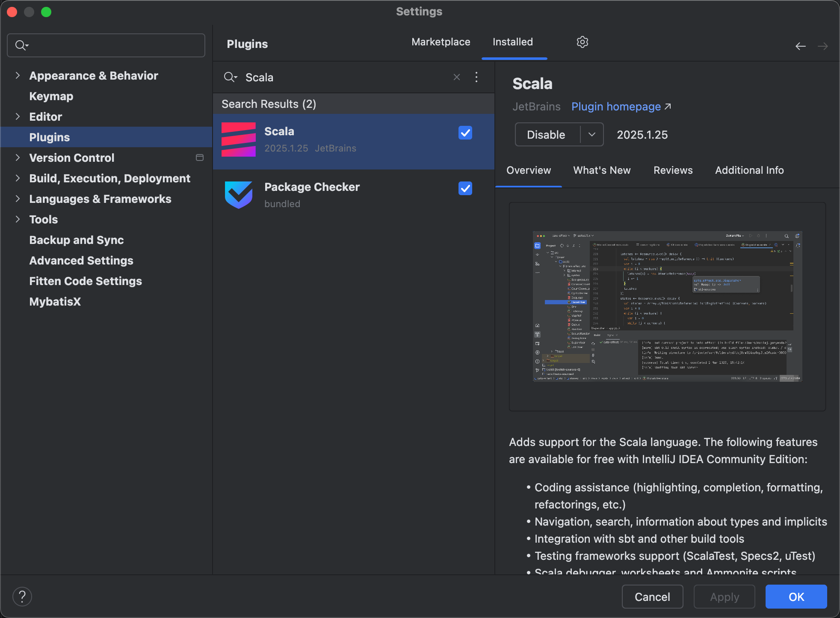Uncheck the Scala plugin checkbox
840x618 pixels.
point(465,133)
